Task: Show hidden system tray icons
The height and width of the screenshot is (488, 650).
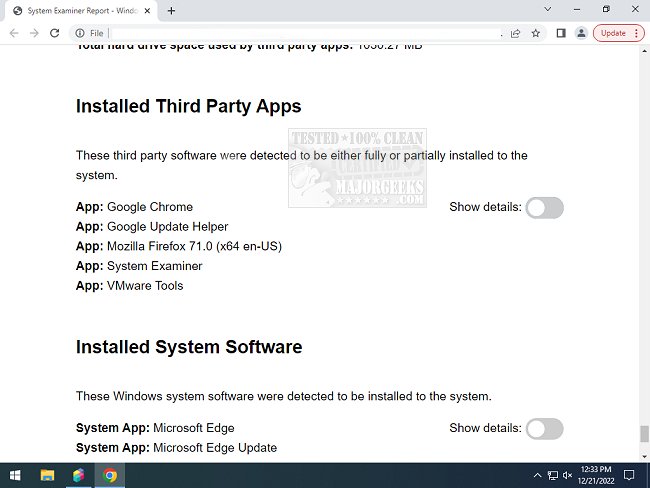Action: pyautogui.click(x=537, y=475)
